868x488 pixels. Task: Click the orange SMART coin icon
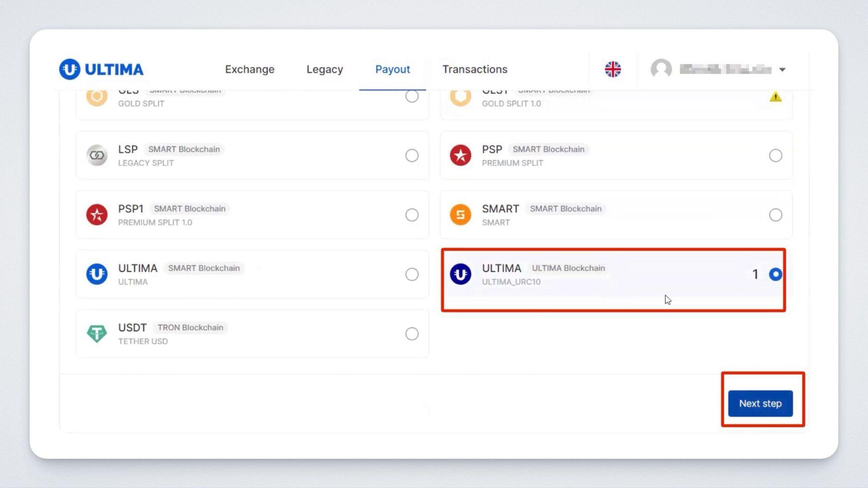[460, 215]
